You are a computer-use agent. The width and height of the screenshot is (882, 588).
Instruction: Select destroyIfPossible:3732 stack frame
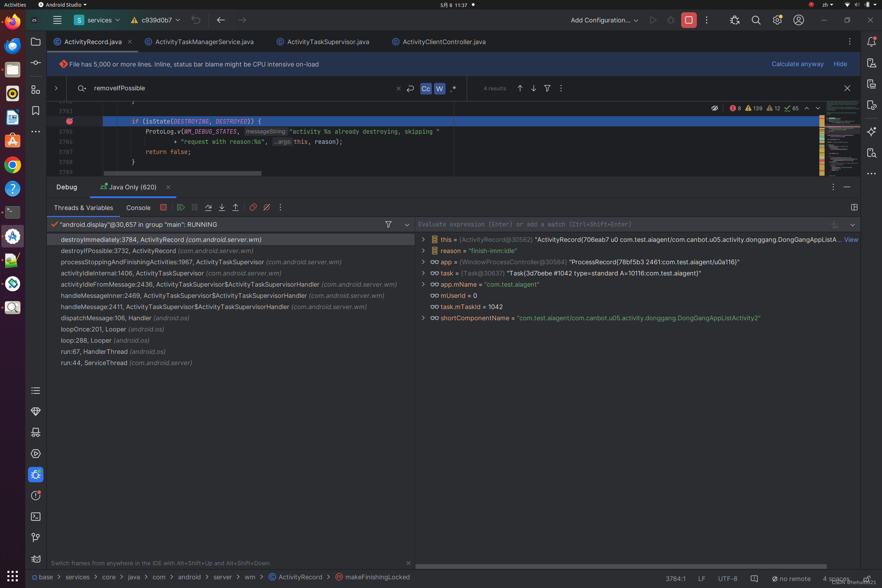(x=231, y=251)
